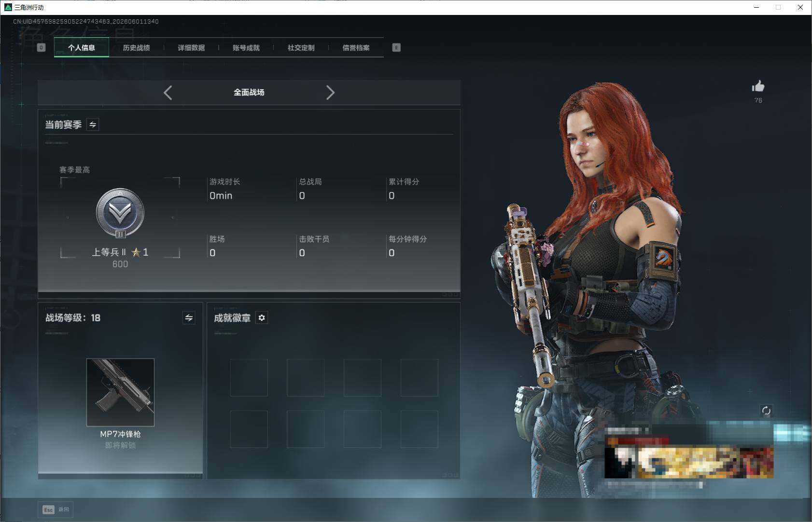This screenshot has width=812, height=522.
Task: Click the 三角洲行动 app icon in title bar
Action: click(8, 7)
